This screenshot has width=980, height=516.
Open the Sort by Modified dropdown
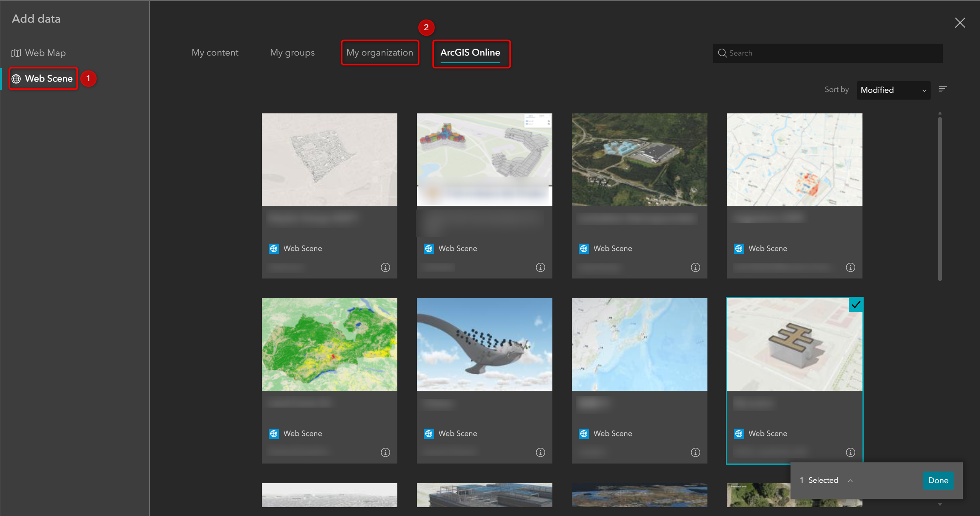pos(893,90)
